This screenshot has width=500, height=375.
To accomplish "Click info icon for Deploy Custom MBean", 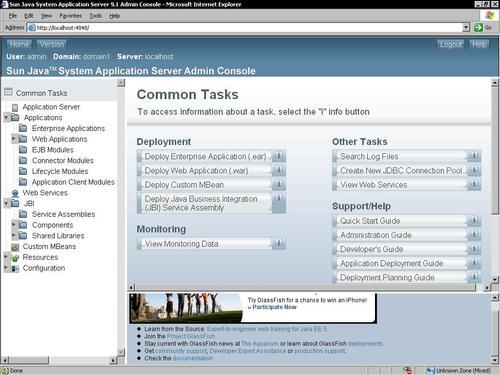I will point(279,184).
